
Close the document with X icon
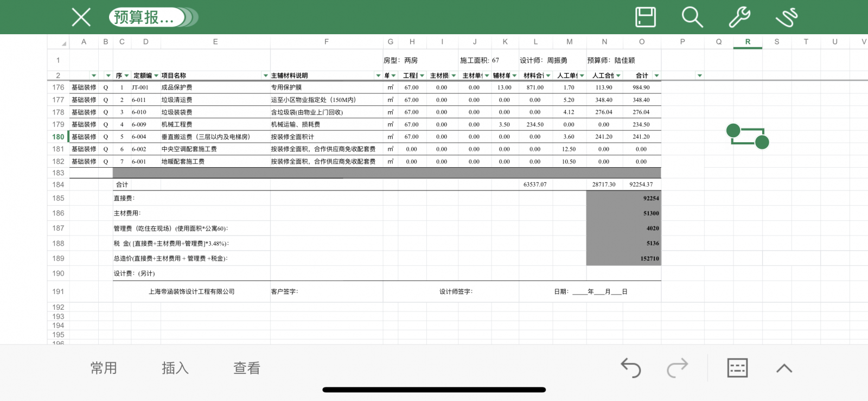(x=81, y=17)
